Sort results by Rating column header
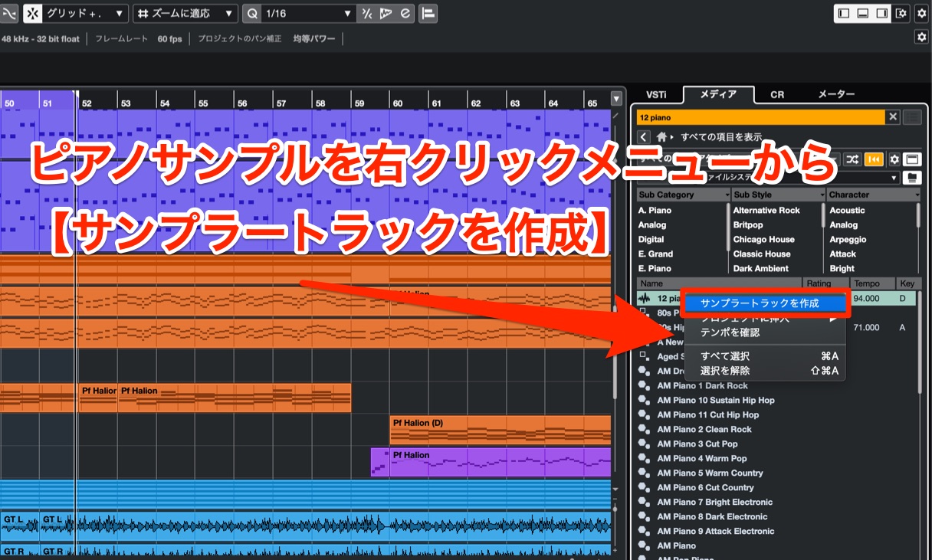The image size is (932, 560). click(x=826, y=283)
